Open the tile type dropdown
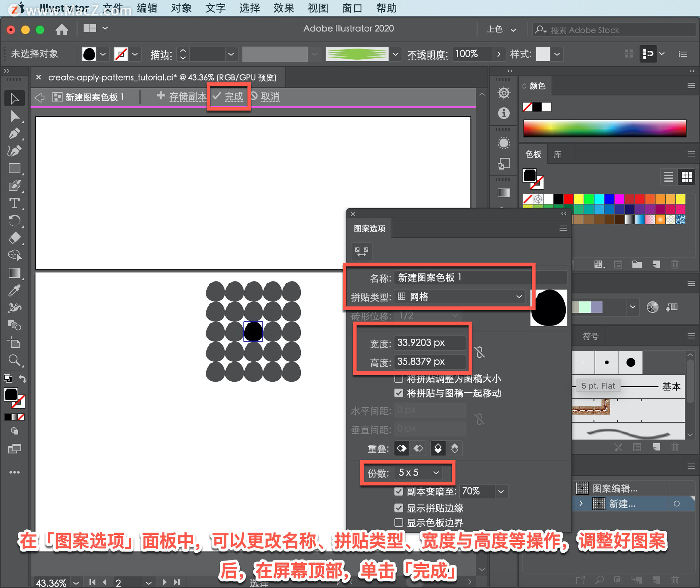The height and width of the screenshot is (588, 700). pos(460,297)
